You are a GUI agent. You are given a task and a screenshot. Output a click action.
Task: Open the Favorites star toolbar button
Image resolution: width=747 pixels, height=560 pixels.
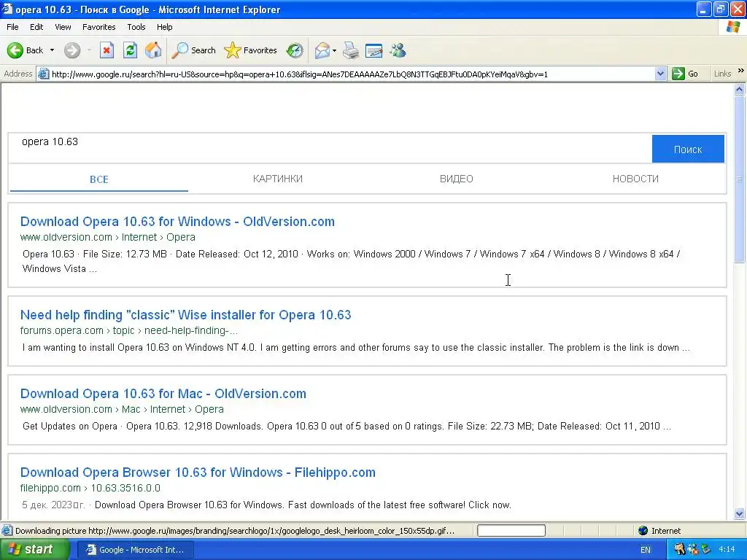click(x=250, y=50)
